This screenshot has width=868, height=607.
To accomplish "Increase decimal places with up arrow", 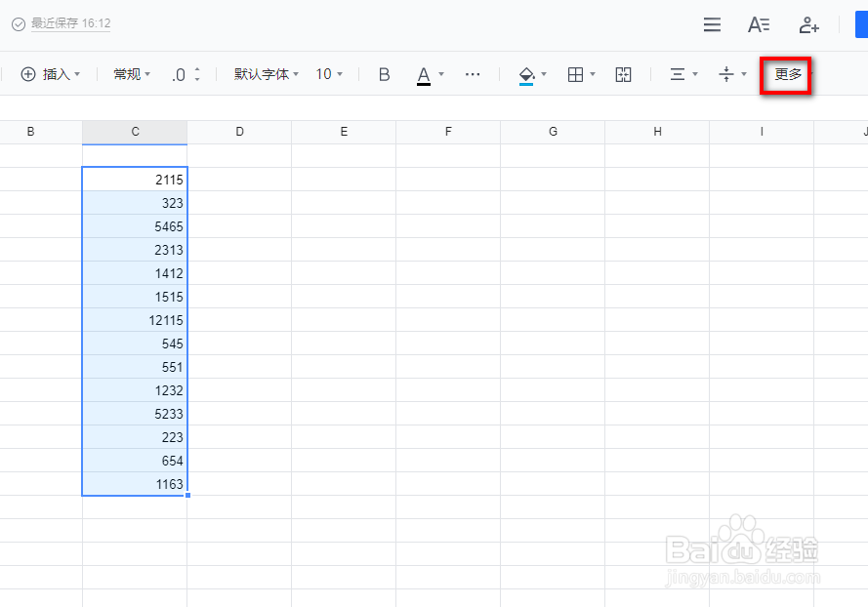I will [197, 69].
